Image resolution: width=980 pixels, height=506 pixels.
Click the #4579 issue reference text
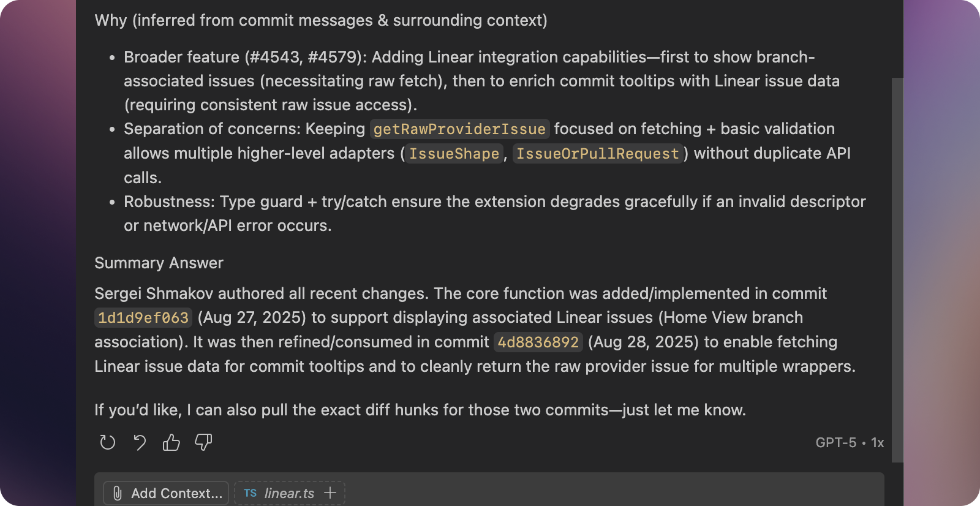tap(332, 57)
